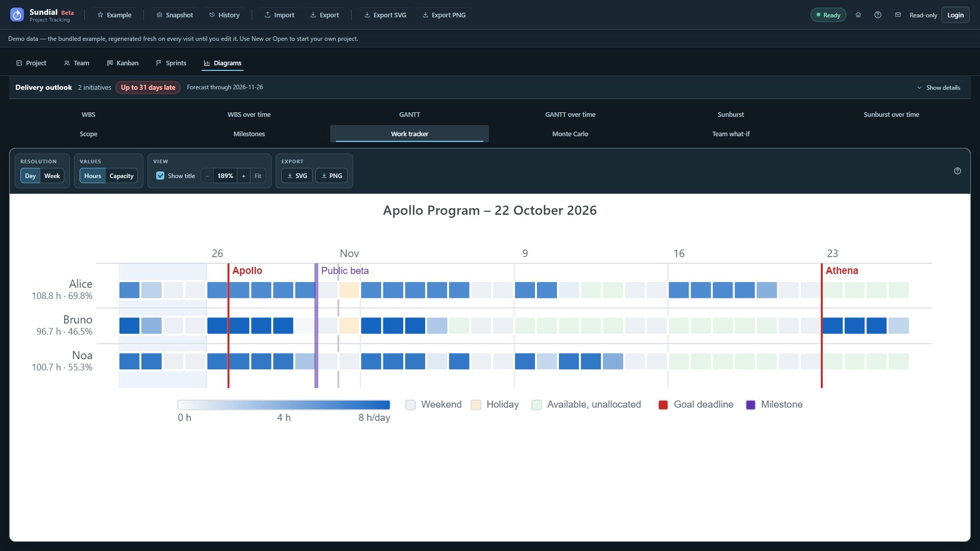Select the Work tracker diagram
Screen dimensions: 980x551
409,134
